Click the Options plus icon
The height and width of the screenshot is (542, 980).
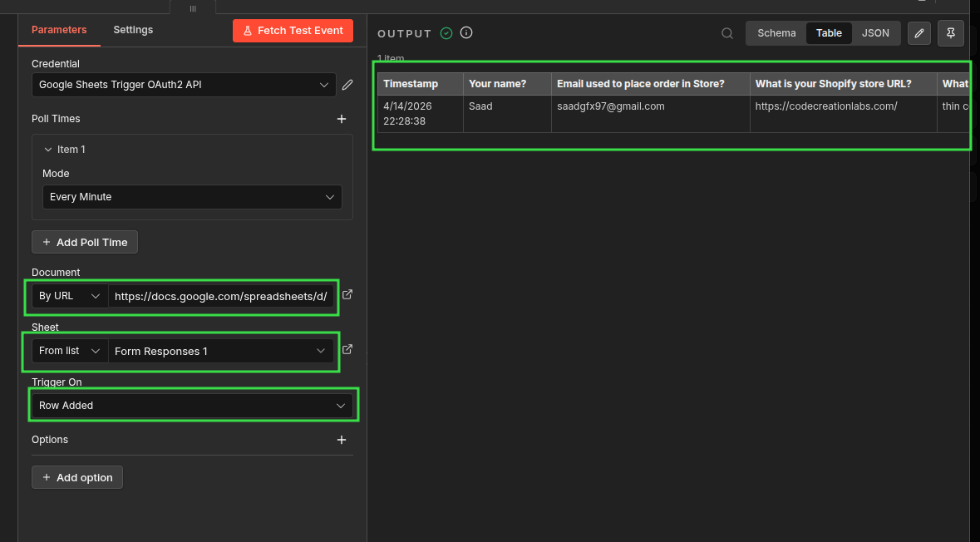click(x=341, y=440)
